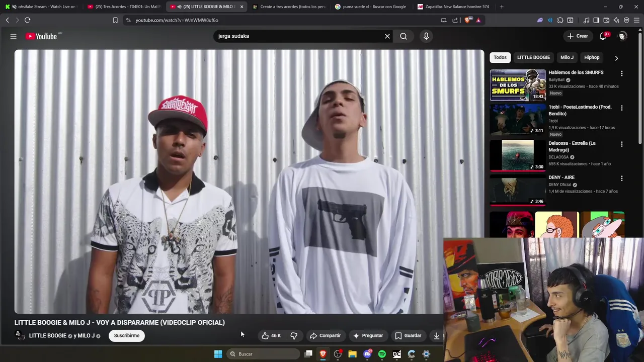Bookmark this page in the address bar
Viewport: 644px width, 362px height.
tap(115, 20)
